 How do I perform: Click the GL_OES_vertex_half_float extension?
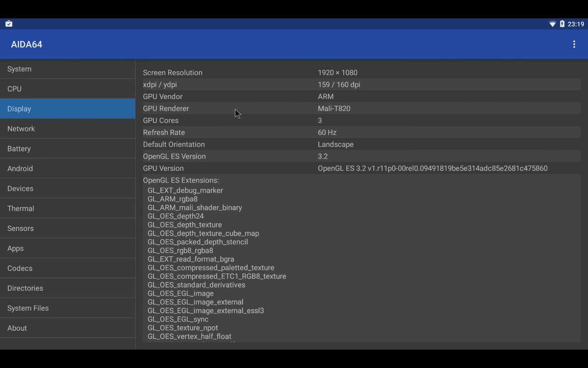click(189, 336)
